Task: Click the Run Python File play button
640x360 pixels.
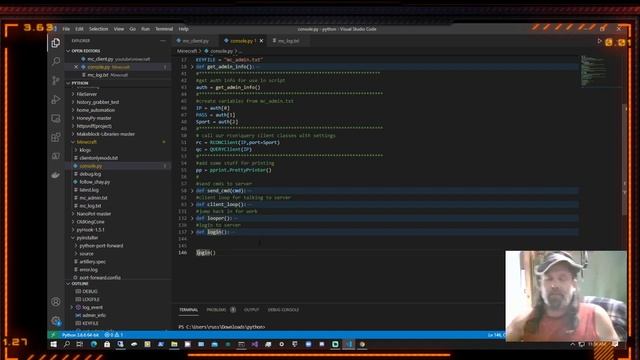Action: coord(599,41)
